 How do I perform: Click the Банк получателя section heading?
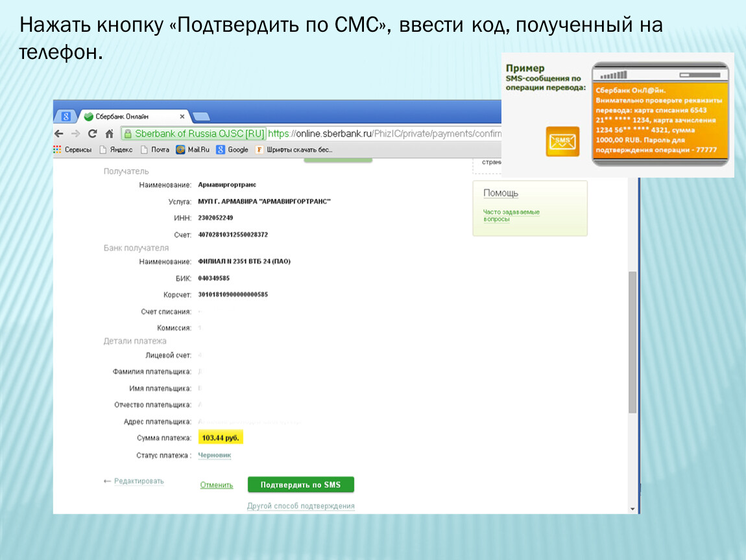click(x=136, y=248)
